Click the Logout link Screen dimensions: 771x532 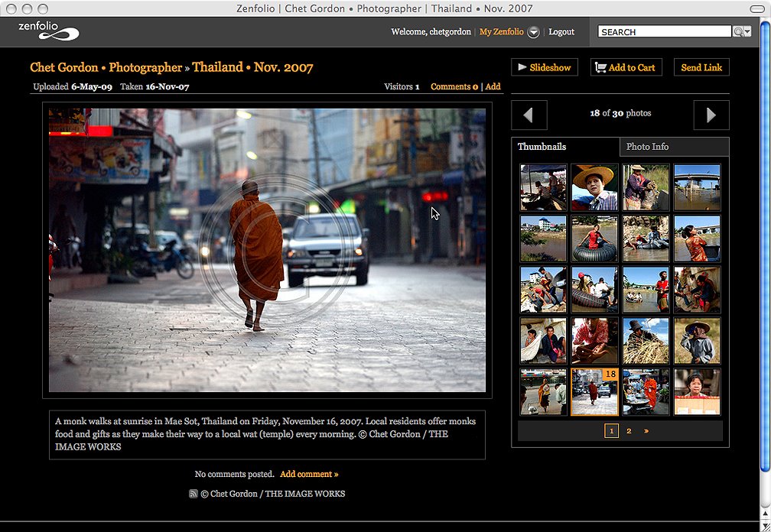coord(561,31)
